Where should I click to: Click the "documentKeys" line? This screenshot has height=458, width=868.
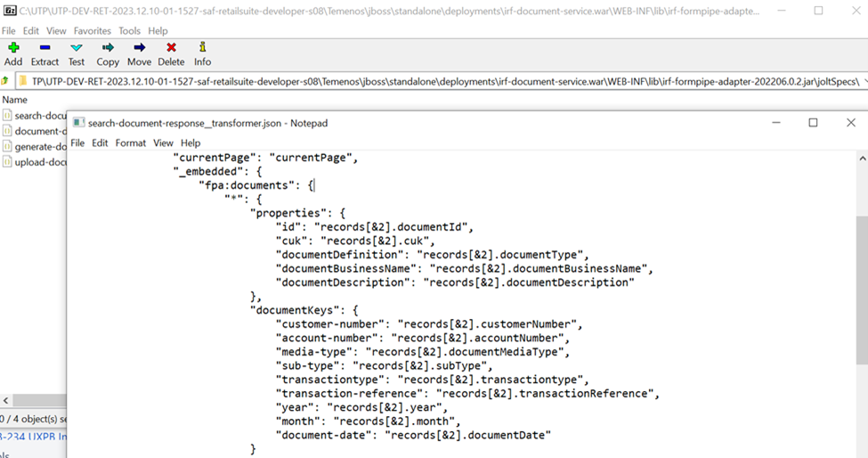tap(304, 310)
